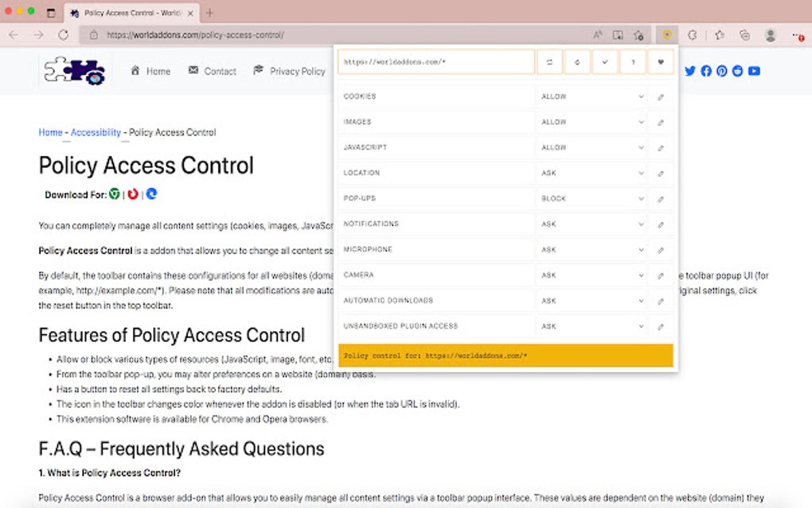Viewport: 812px width, 508px height.
Task: Open the YouTube social icon
Action: [x=754, y=71]
